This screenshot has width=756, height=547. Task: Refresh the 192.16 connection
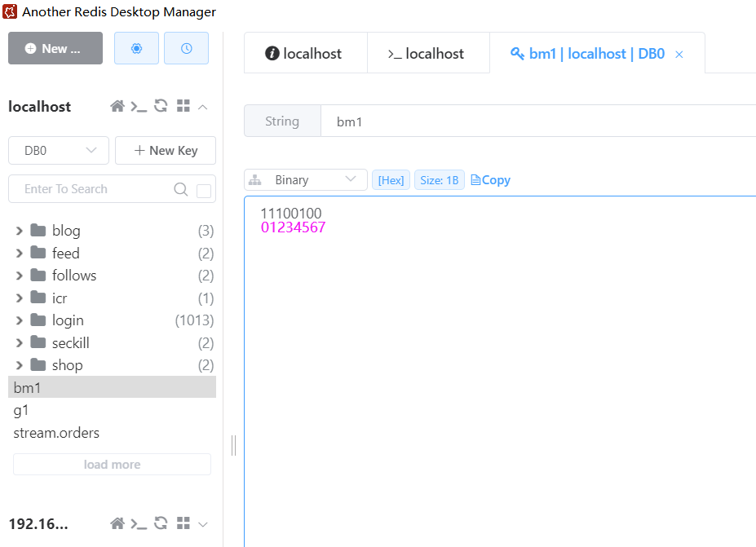[161, 524]
